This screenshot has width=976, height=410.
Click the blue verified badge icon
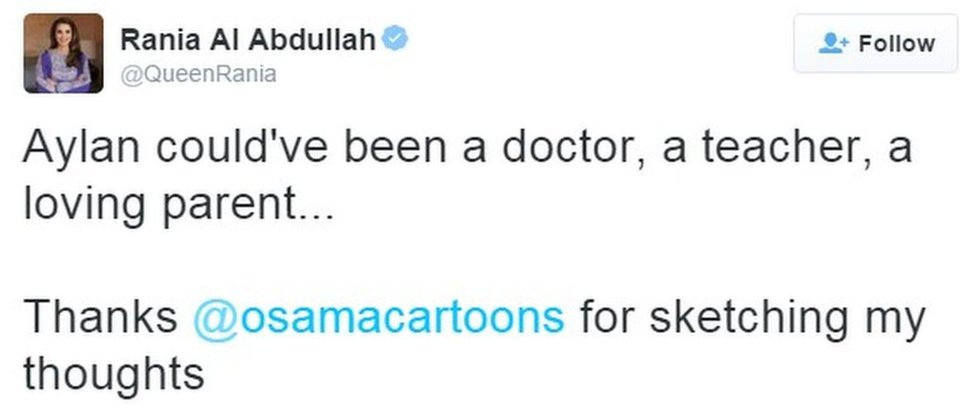click(x=397, y=40)
